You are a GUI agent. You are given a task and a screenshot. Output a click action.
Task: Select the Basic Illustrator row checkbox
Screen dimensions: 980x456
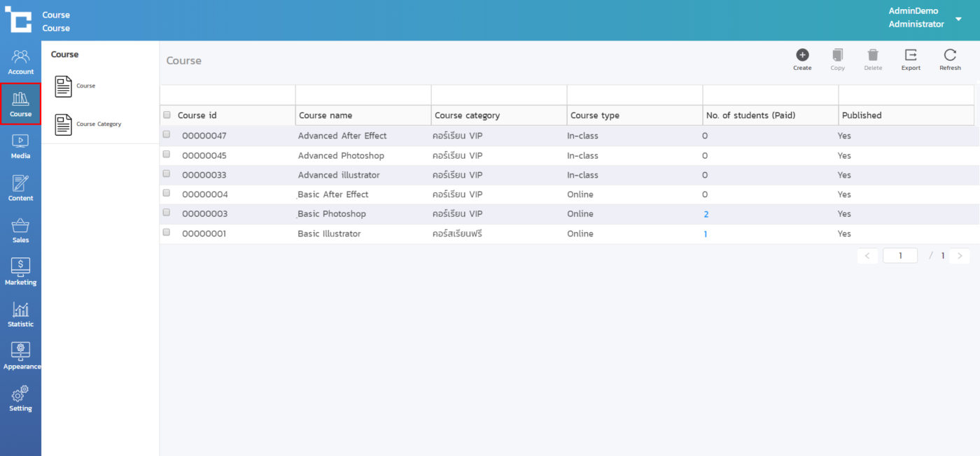pyautogui.click(x=167, y=232)
